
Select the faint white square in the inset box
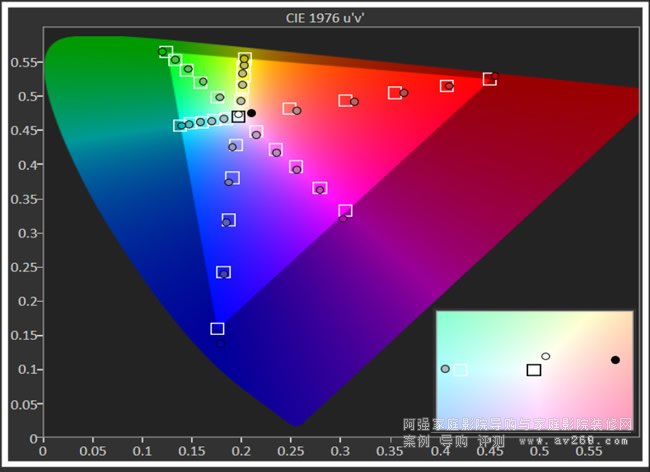(x=460, y=370)
